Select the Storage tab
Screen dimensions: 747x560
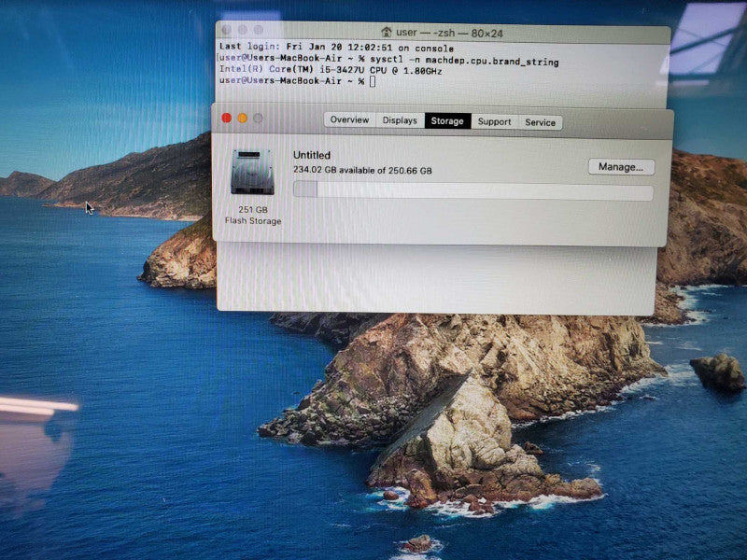(x=447, y=121)
